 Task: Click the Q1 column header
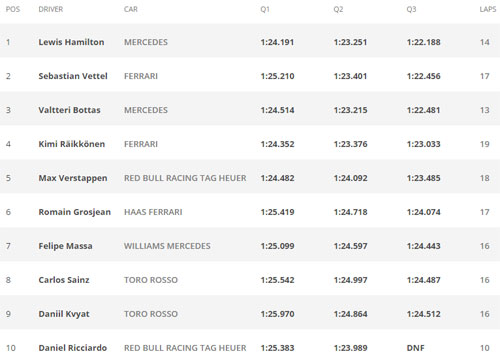(x=265, y=9)
